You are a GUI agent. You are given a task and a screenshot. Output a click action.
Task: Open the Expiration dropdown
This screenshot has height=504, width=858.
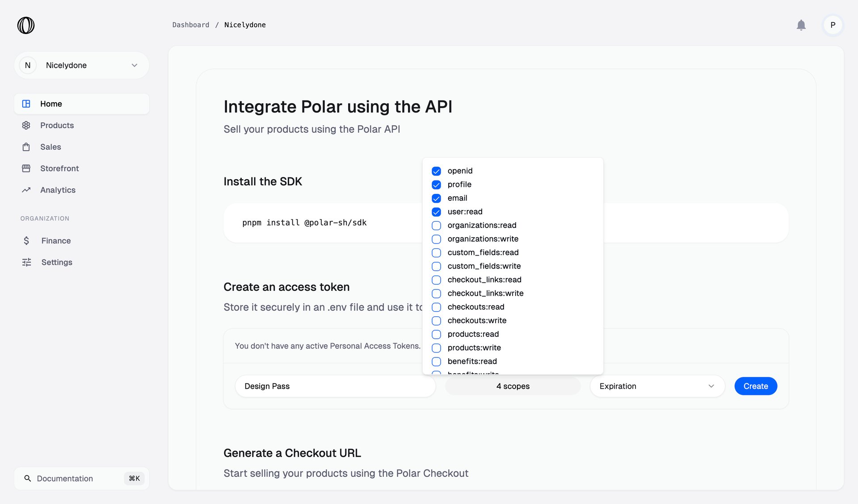(x=656, y=386)
